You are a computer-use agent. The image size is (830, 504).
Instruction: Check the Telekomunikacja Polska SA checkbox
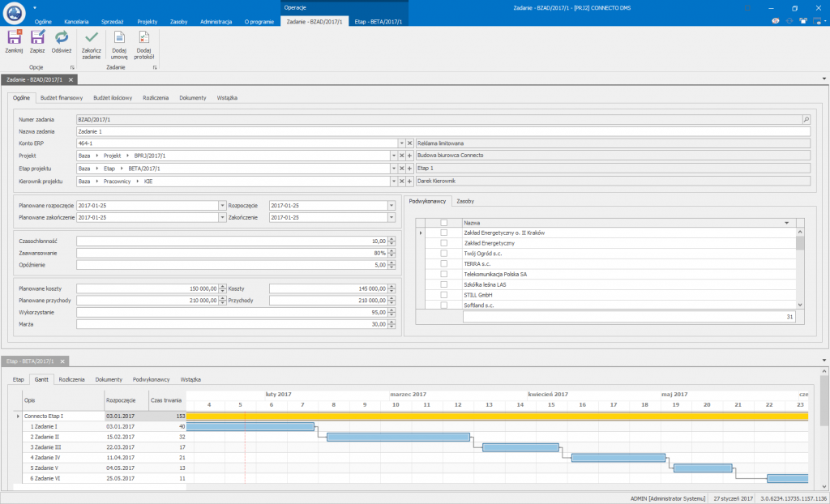coord(444,274)
